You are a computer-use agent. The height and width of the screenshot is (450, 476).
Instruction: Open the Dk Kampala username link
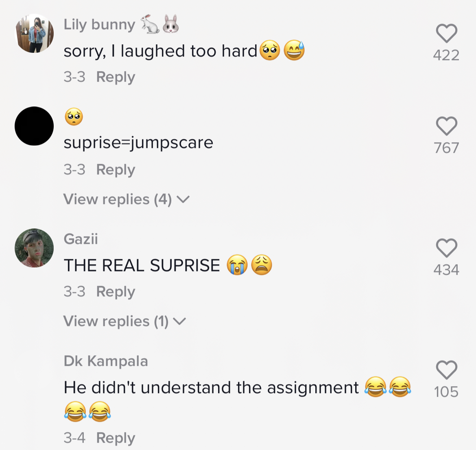[x=106, y=361]
